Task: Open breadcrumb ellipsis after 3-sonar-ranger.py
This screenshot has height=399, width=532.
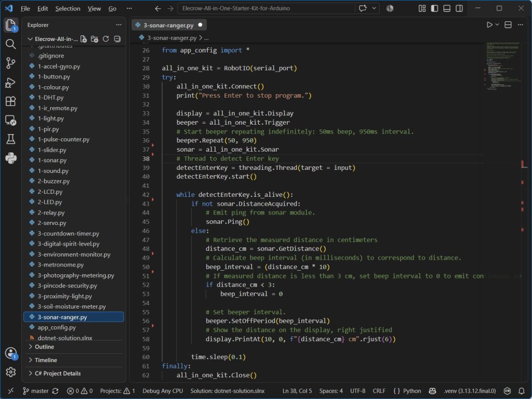Action: tap(207, 38)
